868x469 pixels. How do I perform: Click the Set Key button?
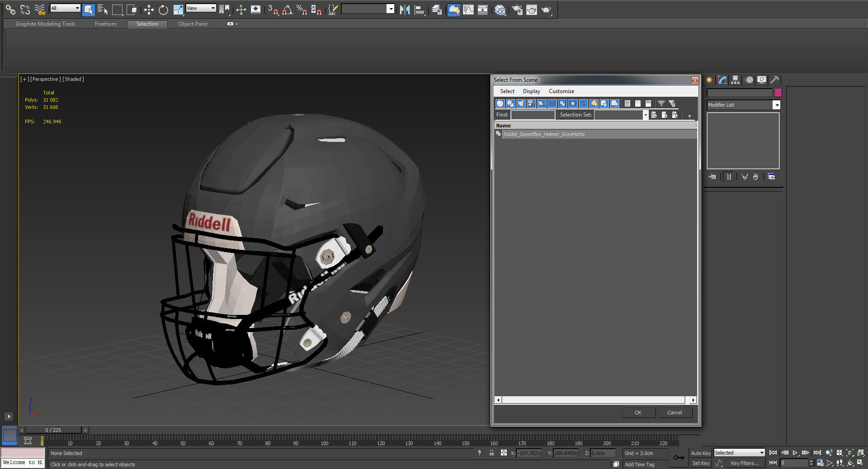[701, 463]
